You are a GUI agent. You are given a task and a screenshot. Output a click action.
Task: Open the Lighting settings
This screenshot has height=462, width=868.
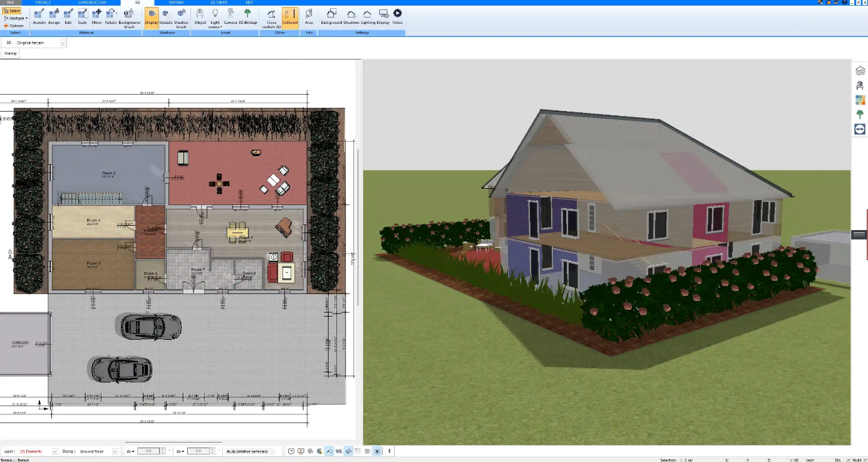coord(367,16)
